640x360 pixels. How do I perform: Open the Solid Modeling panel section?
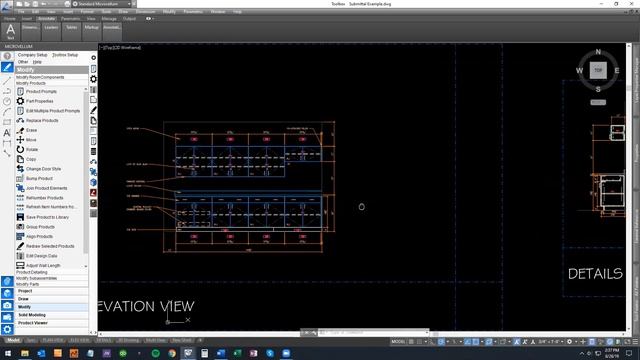coord(51,315)
